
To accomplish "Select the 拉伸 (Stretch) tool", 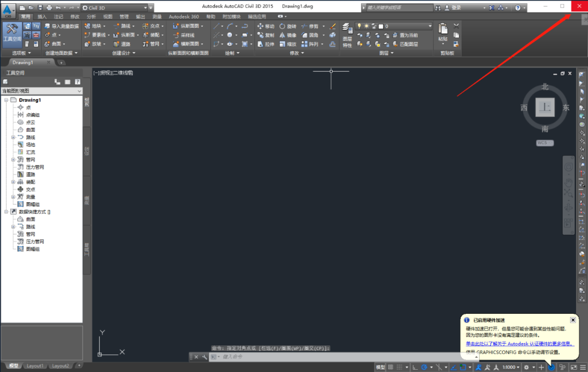I will point(266,44).
